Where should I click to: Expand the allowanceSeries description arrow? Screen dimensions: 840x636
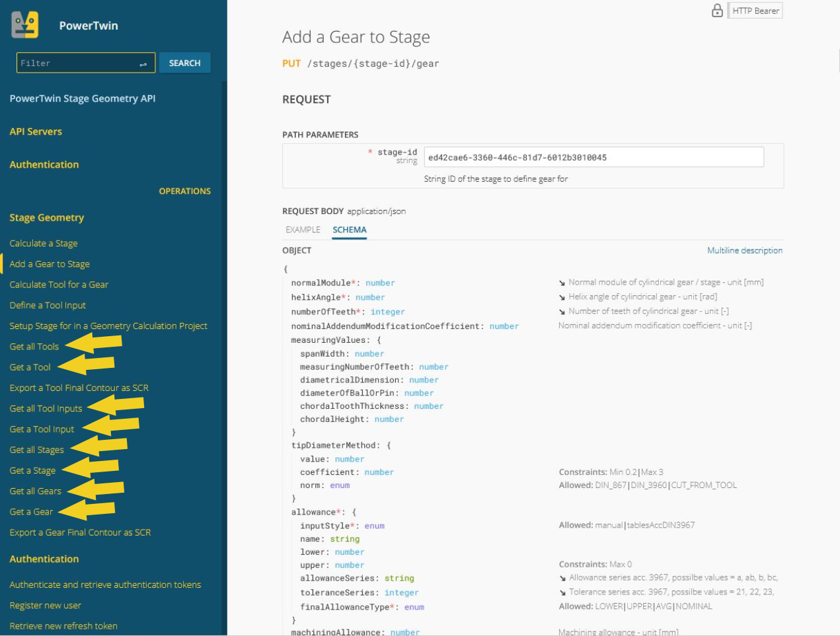point(562,578)
